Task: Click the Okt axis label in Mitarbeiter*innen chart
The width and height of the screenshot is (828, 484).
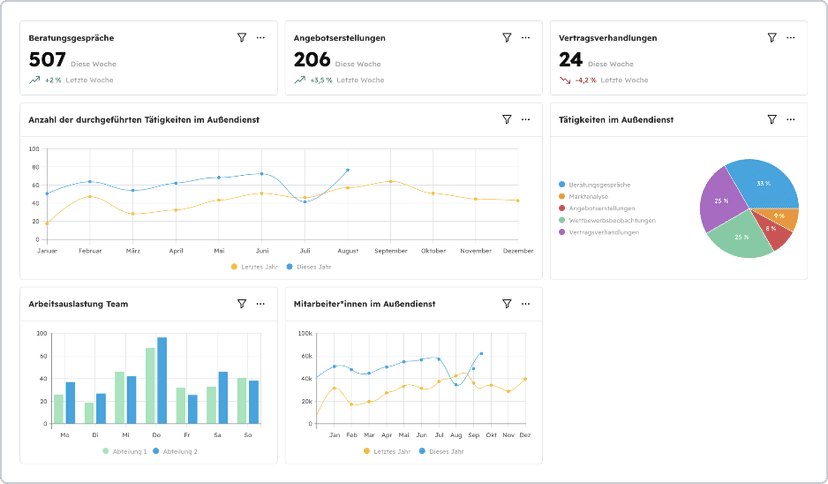Action: tap(491, 435)
